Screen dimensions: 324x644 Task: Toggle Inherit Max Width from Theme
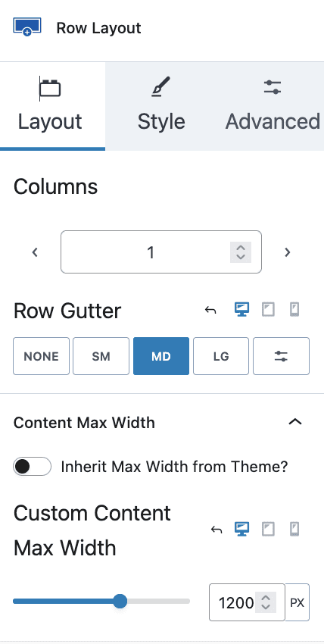click(32, 466)
